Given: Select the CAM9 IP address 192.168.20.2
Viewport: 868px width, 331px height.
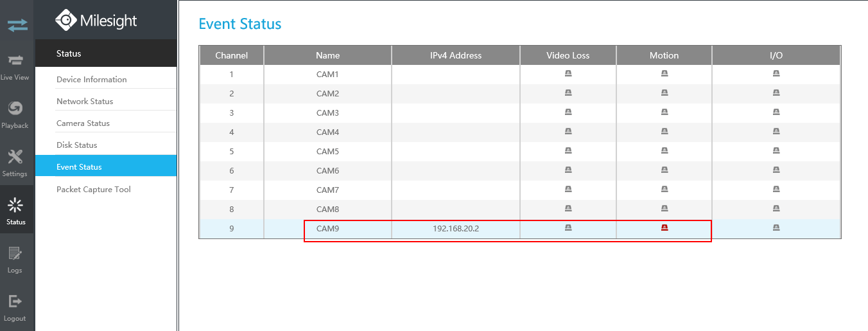Looking at the screenshot, I should pos(456,228).
